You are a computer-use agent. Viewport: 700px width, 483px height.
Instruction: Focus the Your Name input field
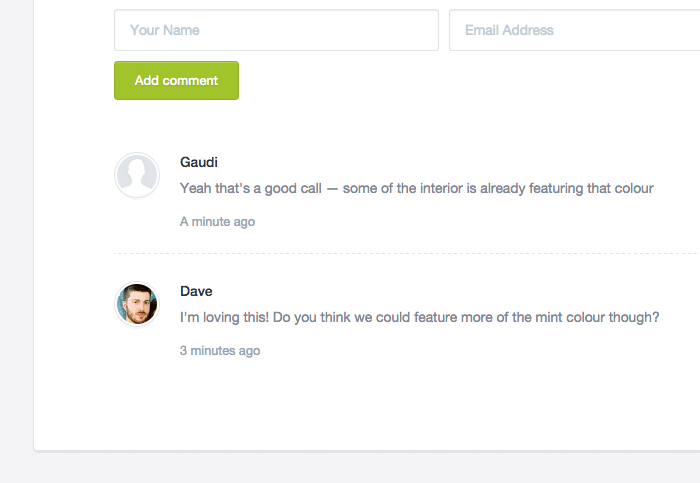point(276,30)
